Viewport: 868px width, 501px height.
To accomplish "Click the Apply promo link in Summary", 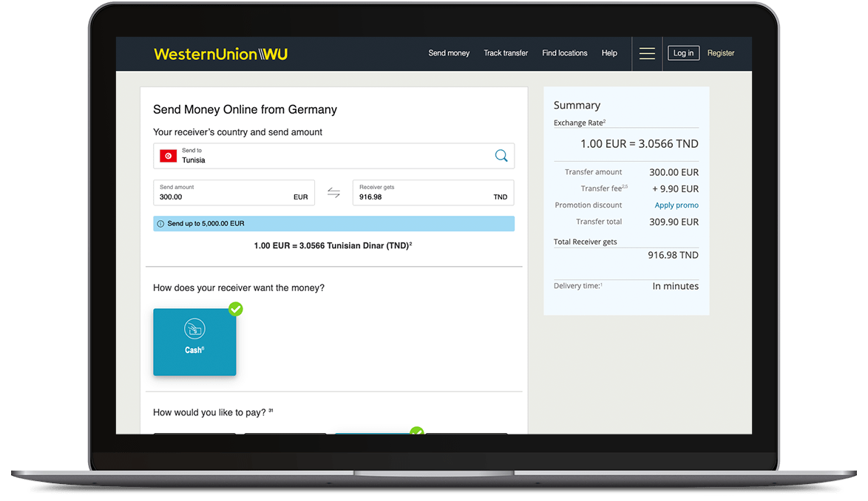I will point(676,205).
